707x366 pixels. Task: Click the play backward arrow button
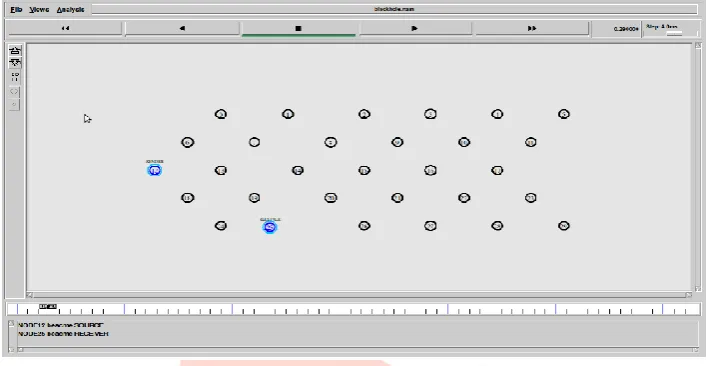(182, 28)
